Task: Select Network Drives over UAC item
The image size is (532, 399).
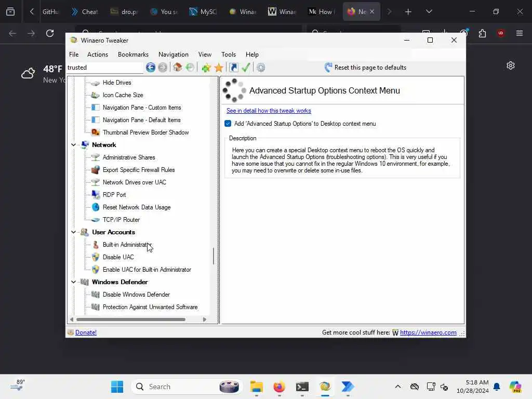Action: pyautogui.click(x=135, y=182)
